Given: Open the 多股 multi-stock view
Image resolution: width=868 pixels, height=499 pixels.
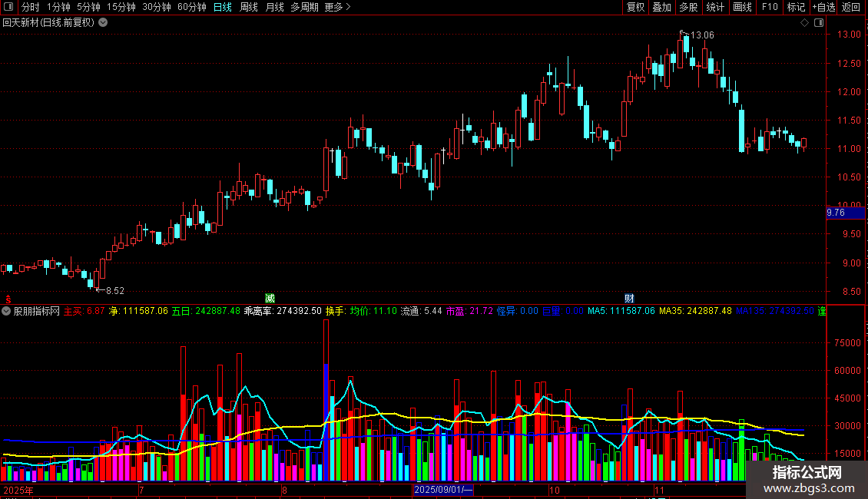Looking at the screenshot, I should (688, 7).
